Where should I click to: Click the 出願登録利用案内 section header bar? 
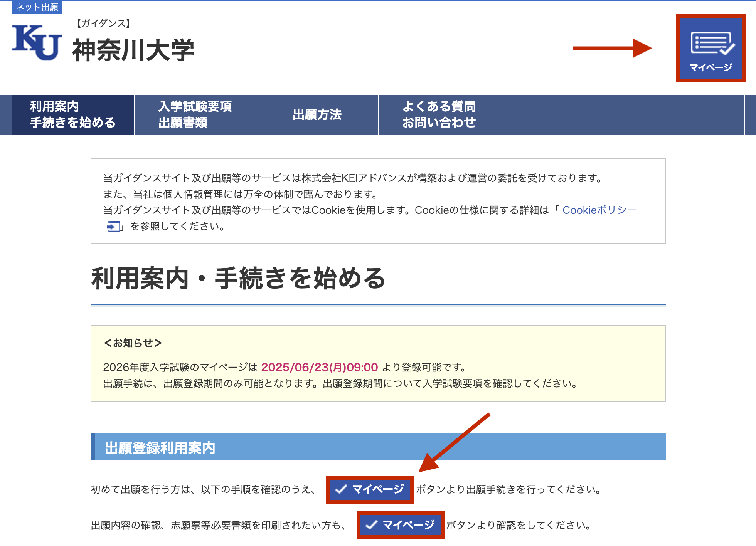378,447
